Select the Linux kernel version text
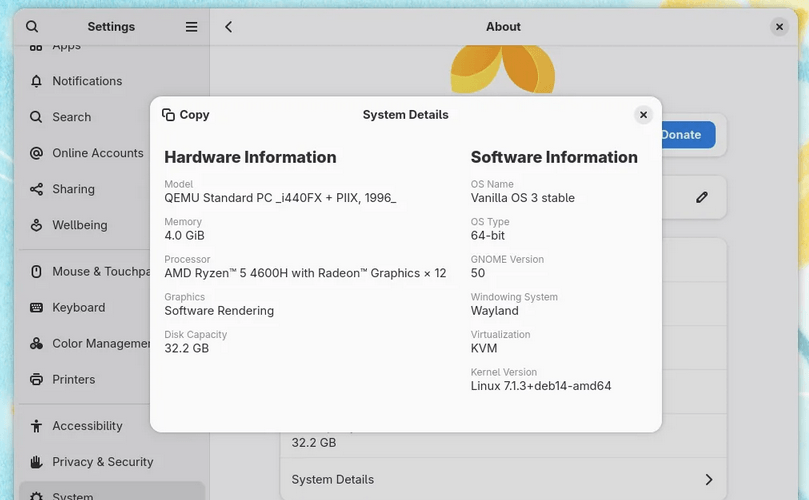The height and width of the screenshot is (500, 809). click(541, 386)
